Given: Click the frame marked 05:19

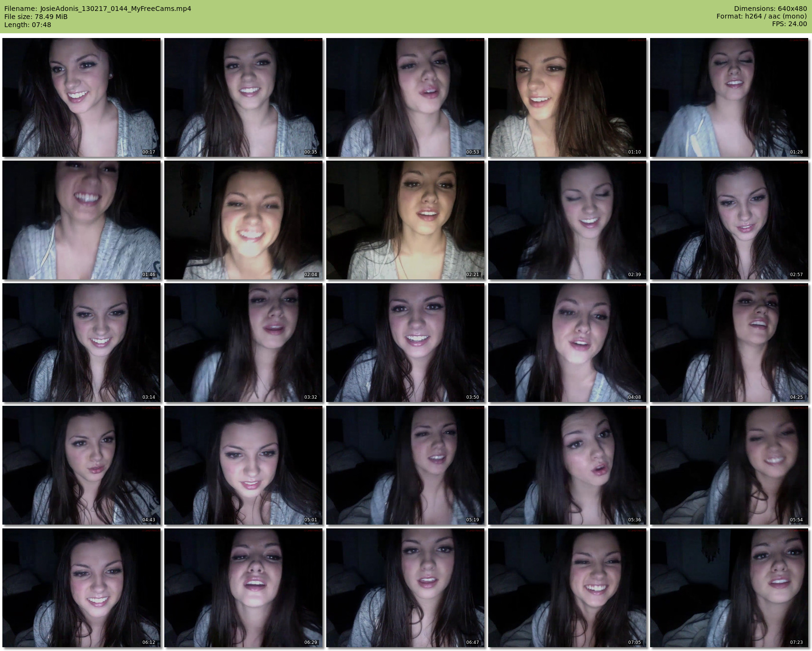Looking at the screenshot, I should (x=405, y=465).
